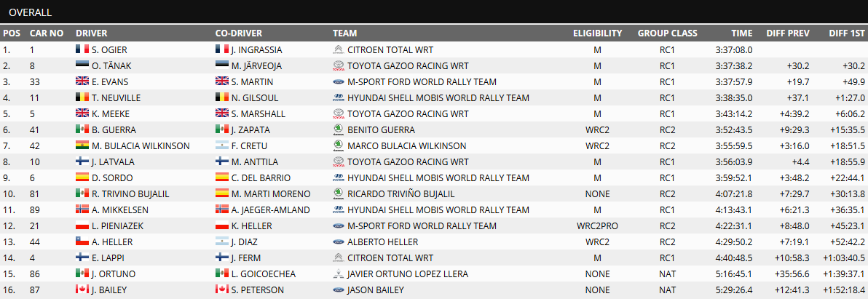This screenshot has height=299, width=868.
Task: Click the Citroen logo in S. Ogier's row
Action: click(x=338, y=49)
